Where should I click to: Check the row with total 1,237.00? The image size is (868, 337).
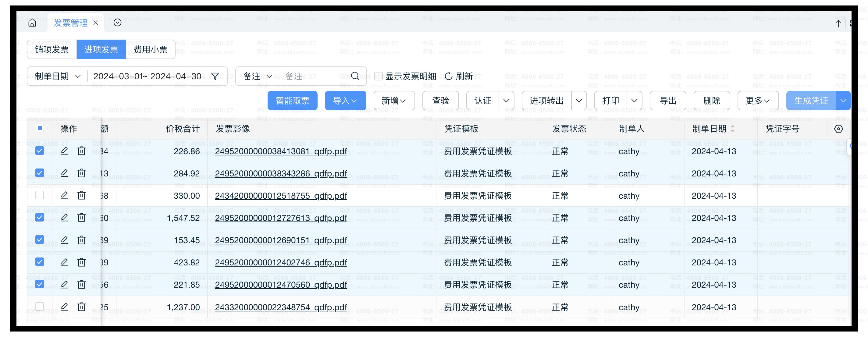(40, 306)
